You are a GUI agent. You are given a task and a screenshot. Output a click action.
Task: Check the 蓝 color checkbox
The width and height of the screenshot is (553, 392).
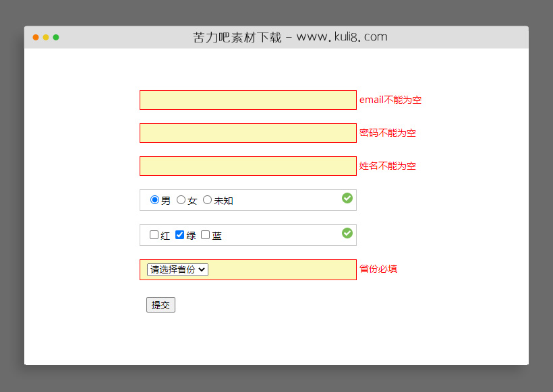(205, 234)
